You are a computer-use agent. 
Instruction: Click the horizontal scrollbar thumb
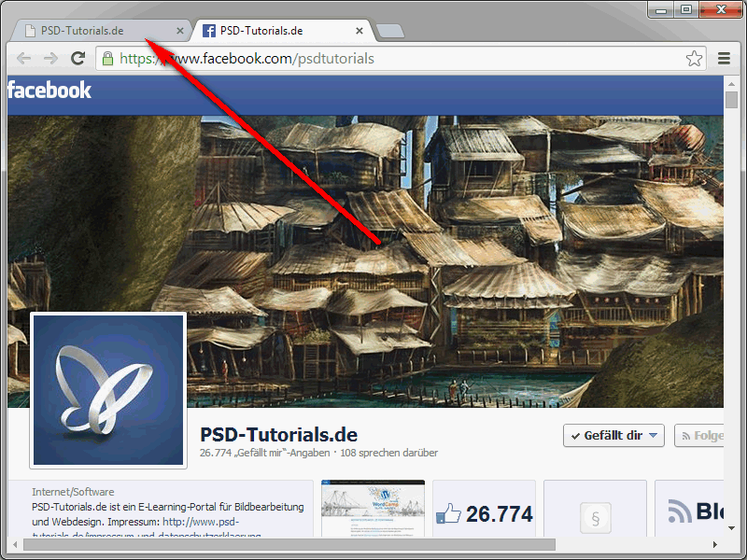click(289, 544)
